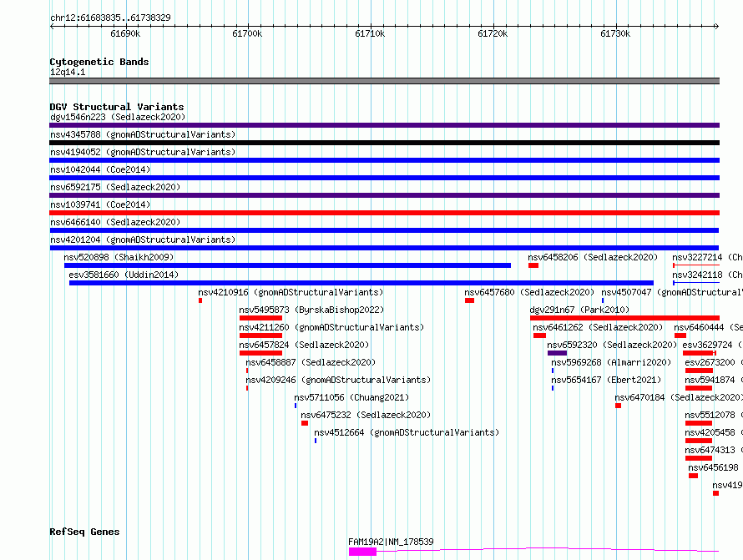Click the nsv5969268 (Almarri2020) label
Viewport: 743px width, 560px height.
[611, 362]
